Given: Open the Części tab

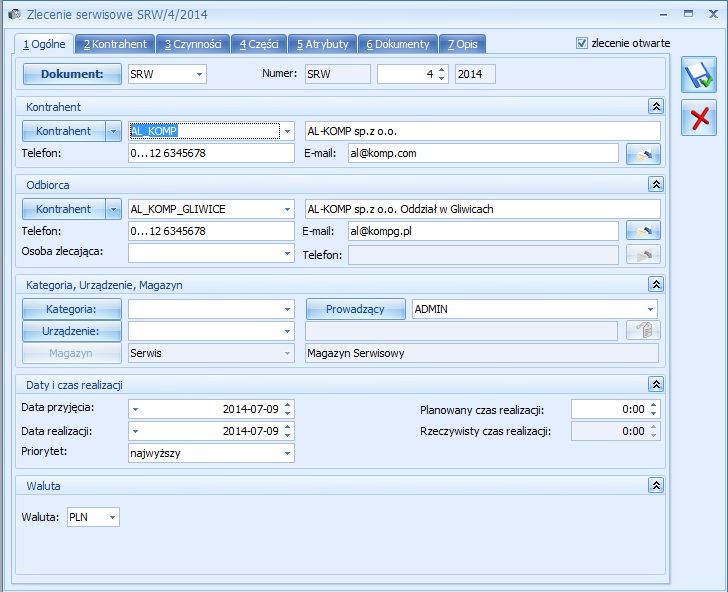Looking at the screenshot, I should (259, 44).
